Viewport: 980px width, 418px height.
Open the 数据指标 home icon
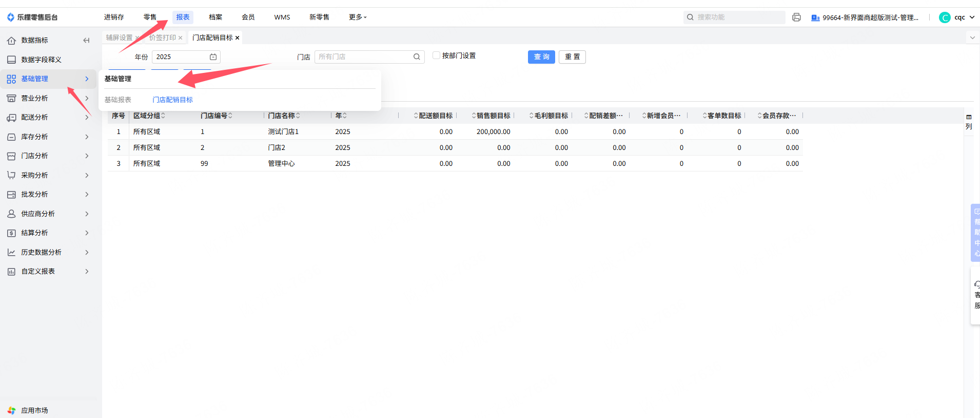[11, 40]
